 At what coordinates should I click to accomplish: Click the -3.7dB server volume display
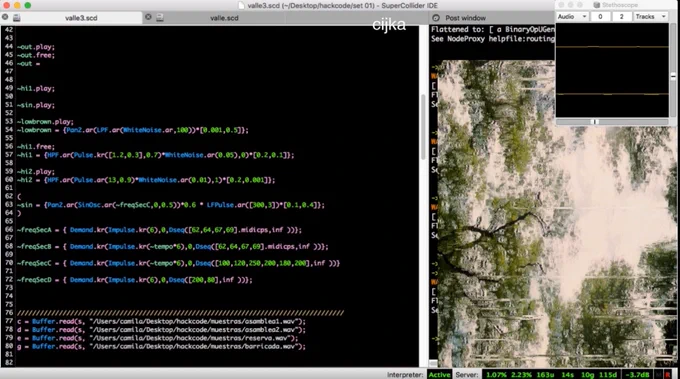(638, 375)
